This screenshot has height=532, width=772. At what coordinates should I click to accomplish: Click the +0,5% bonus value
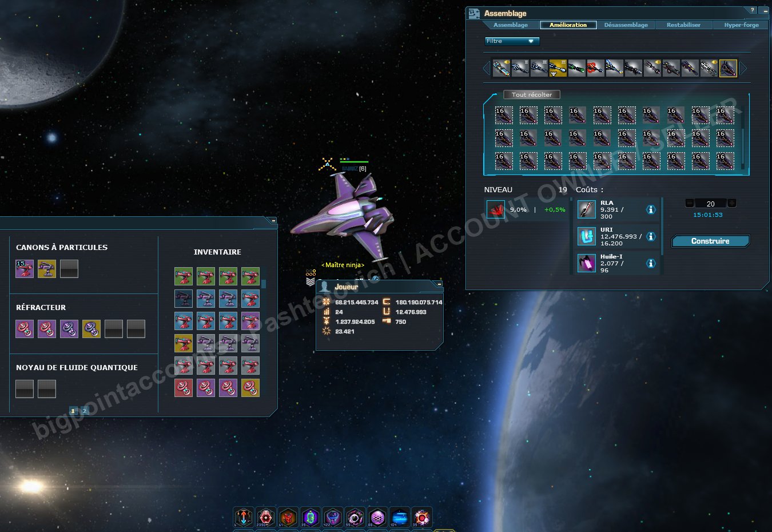[x=555, y=210]
